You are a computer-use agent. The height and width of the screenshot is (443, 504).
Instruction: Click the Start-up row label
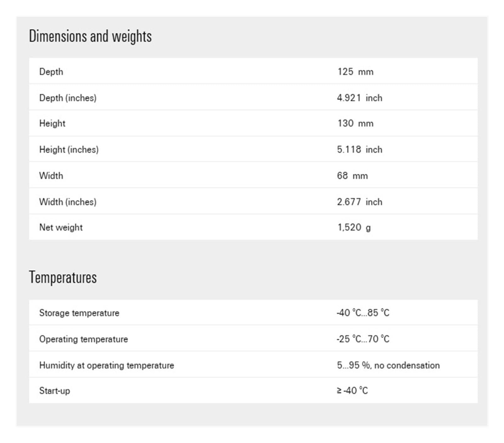(54, 391)
